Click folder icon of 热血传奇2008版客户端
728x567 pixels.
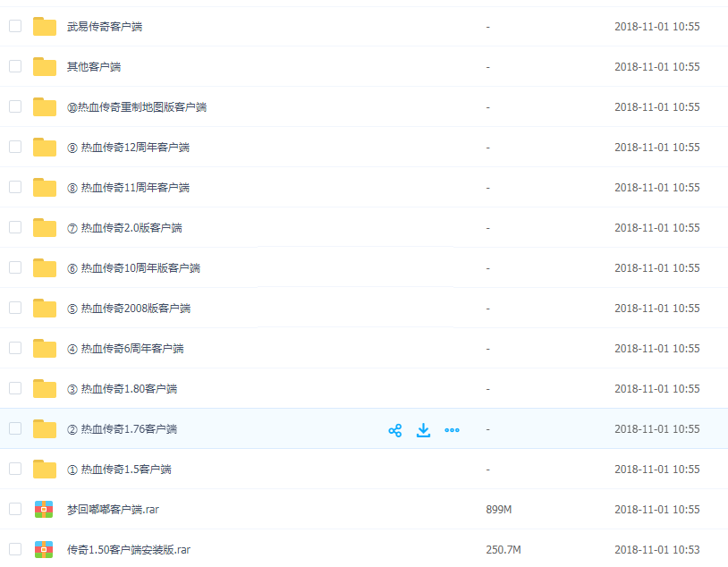[x=45, y=309]
